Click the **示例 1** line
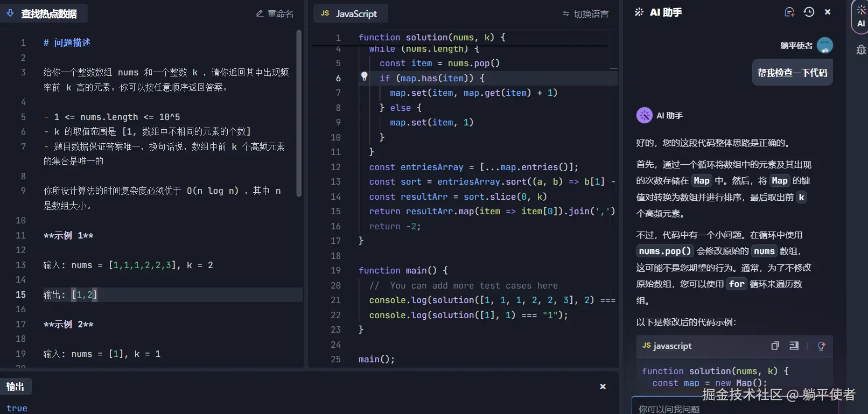The height and width of the screenshot is (414, 868). (x=68, y=235)
